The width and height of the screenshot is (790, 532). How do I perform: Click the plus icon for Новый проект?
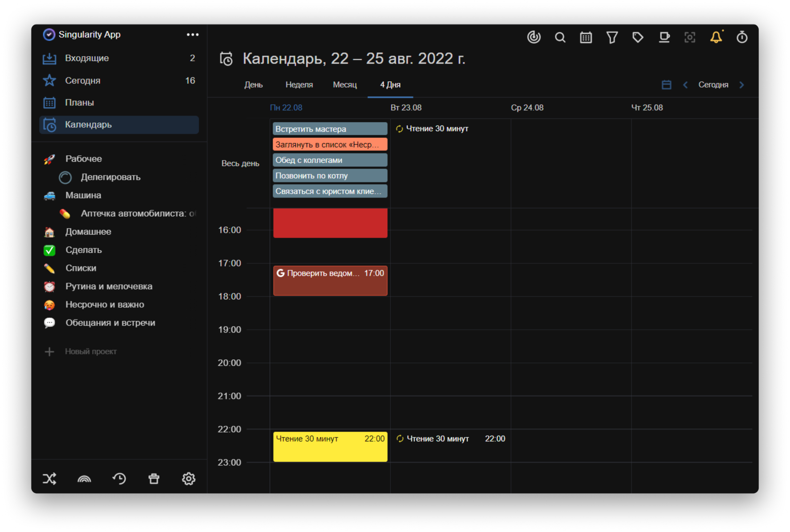[x=49, y=351]
